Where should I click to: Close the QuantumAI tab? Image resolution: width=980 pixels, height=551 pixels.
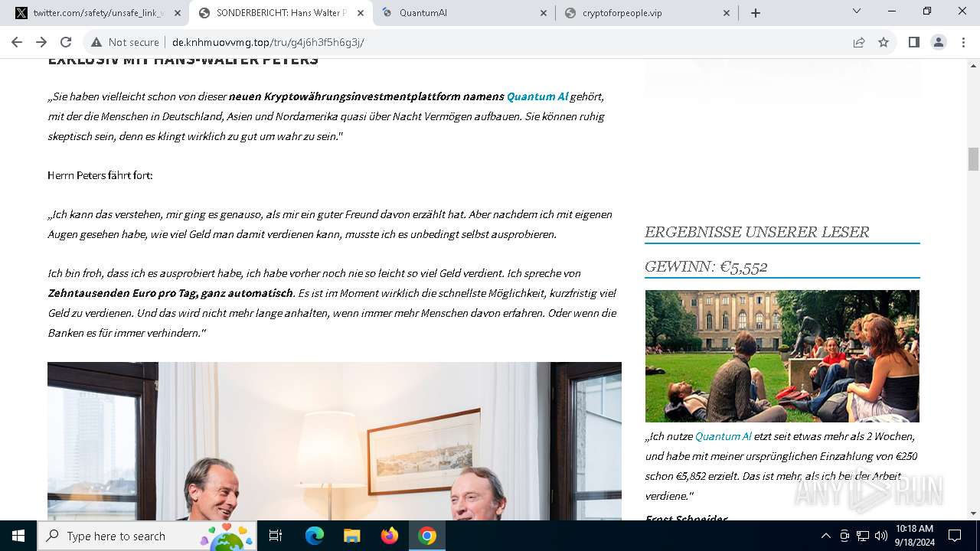pyautogui.click(x=544, y=13)
